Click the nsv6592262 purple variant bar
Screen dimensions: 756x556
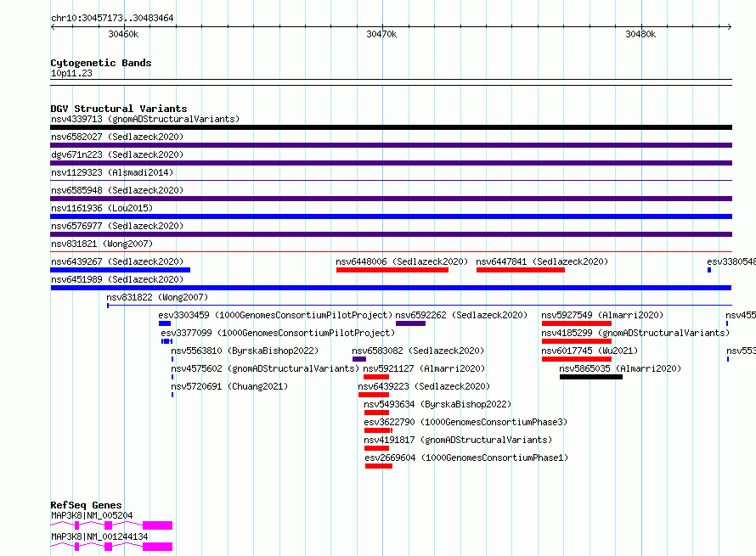(411, 323)
